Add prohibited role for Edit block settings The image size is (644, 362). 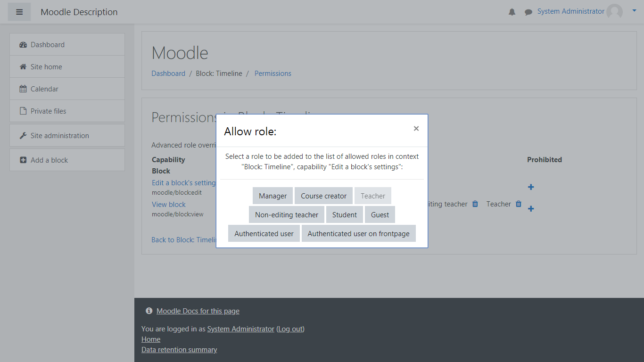(x=531, y=187)
